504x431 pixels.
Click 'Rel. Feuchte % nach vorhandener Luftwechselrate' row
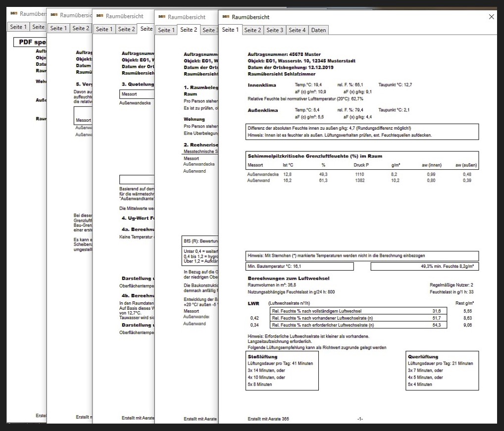coord(358,318)
